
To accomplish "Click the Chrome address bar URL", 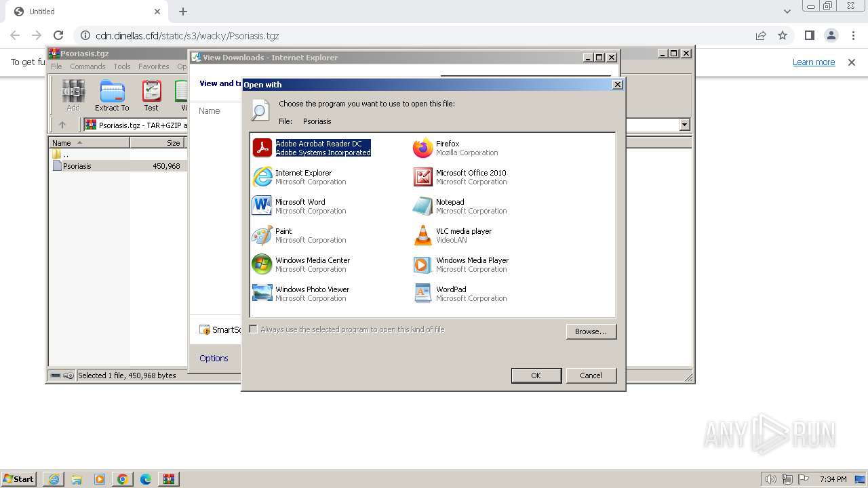I will [187, 36].
